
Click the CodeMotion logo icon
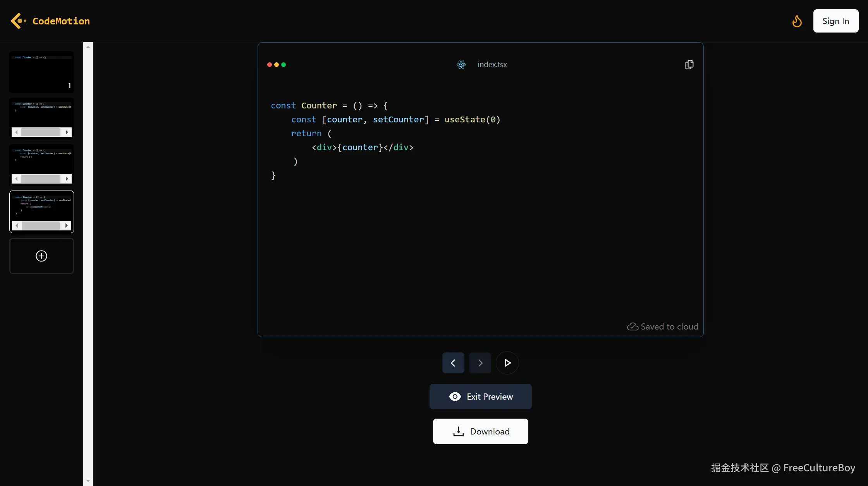point(18,21)
